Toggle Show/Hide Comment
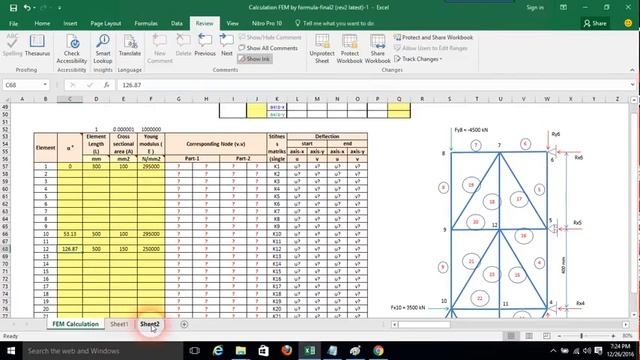 [x=270, y=37]
